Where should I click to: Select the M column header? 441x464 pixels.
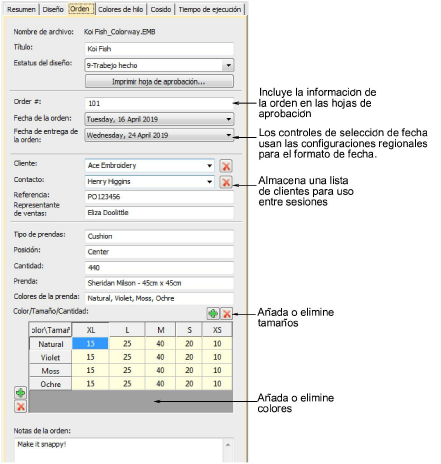click(161, 330)
